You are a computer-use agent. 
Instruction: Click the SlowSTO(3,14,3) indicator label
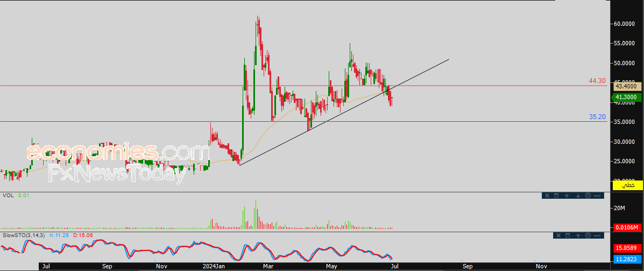(24, 235)
